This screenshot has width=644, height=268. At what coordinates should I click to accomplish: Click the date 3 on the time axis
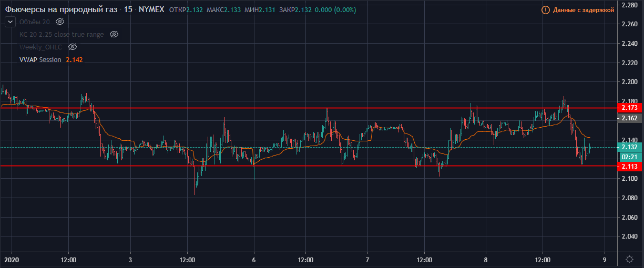point(130,260)
